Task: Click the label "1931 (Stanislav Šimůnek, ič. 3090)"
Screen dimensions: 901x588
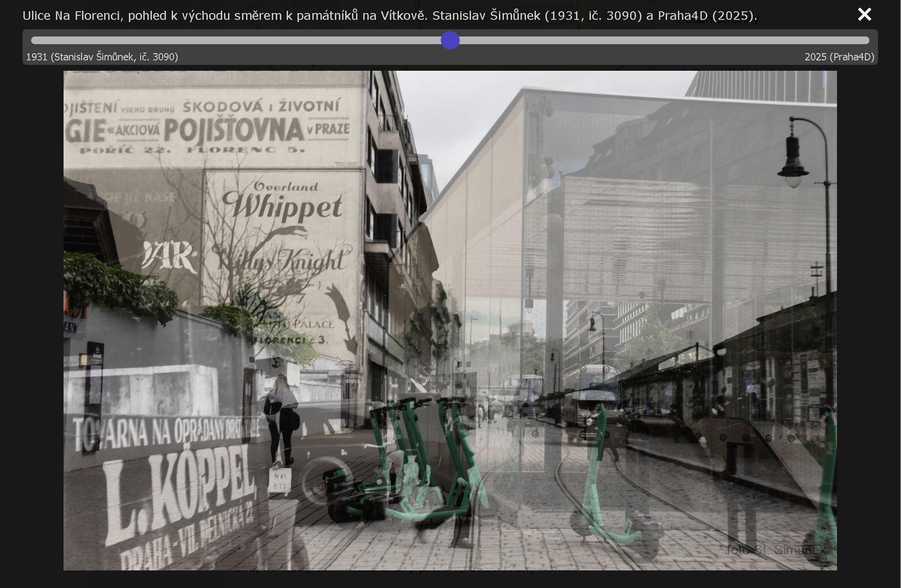Action: (102, 57)
